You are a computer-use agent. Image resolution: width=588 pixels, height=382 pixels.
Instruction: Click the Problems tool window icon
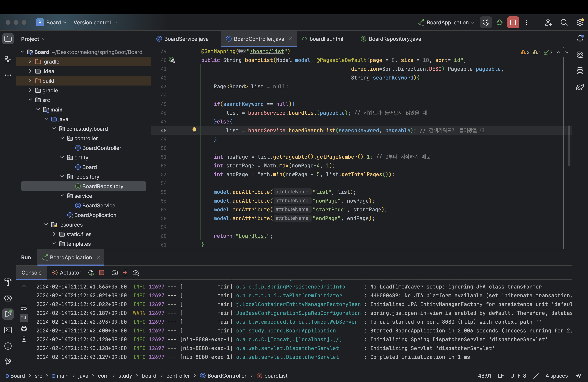pyautogui.click(x=8, y=346)
